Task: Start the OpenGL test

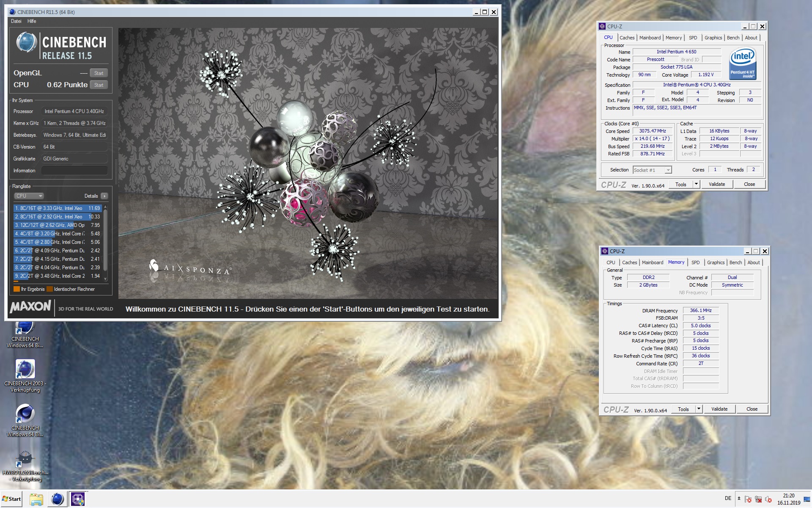Action: tap(99, 73)
